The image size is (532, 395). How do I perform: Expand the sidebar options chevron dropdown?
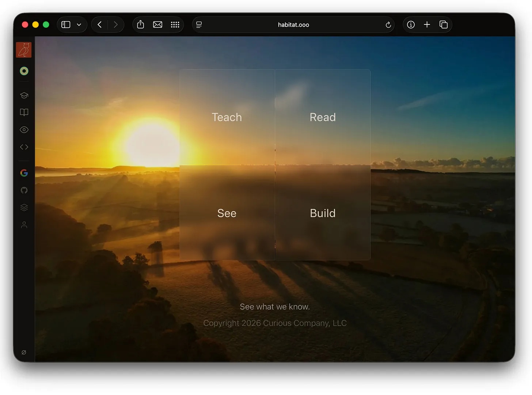(79, 25)
